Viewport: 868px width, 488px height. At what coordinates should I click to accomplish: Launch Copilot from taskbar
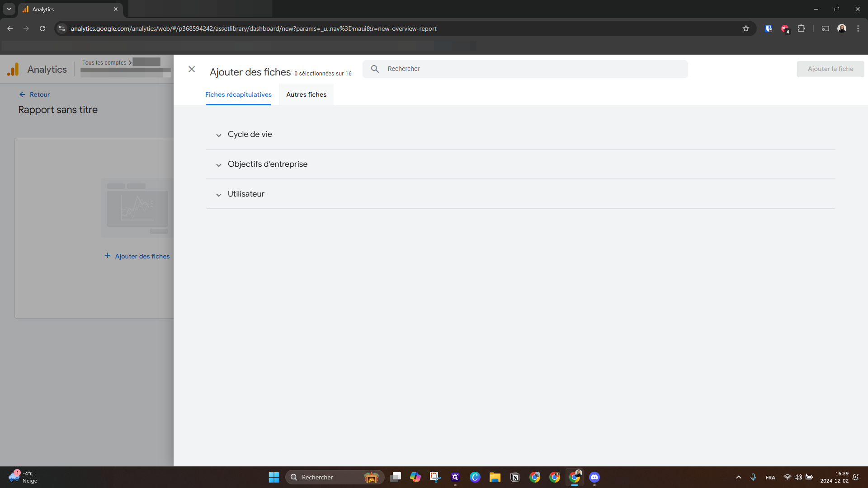click(x=415, y=477)
